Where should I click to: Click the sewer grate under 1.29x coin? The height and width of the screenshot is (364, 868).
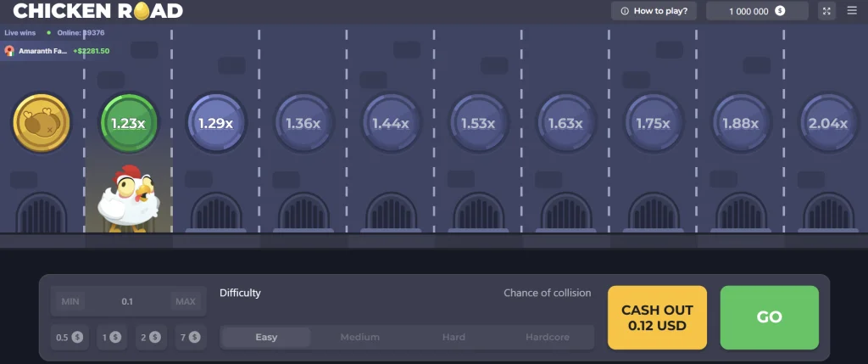216,212
